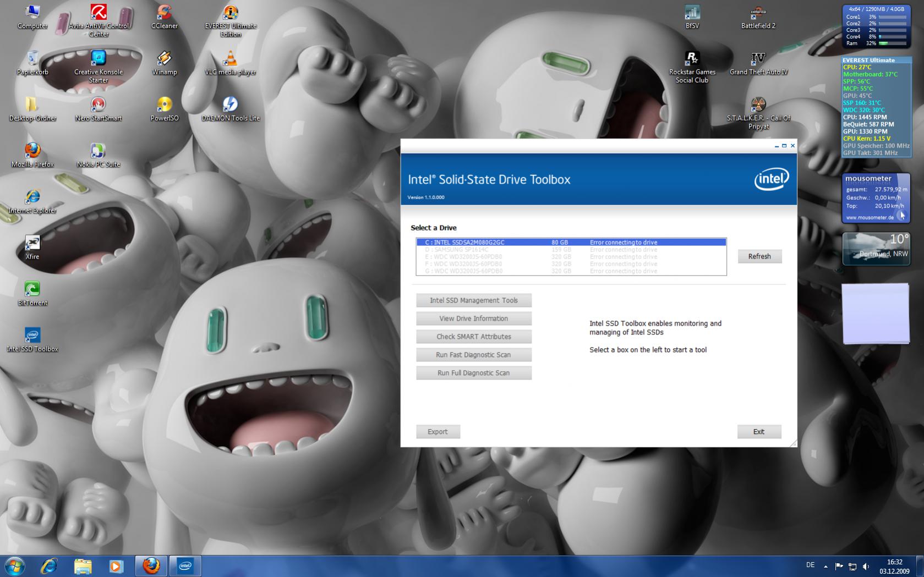Screen dimensions: 924x577
Task: Launch Avira AntiVir Control Center shortcut
Action: pyautogui.click(x=99, y=20)
